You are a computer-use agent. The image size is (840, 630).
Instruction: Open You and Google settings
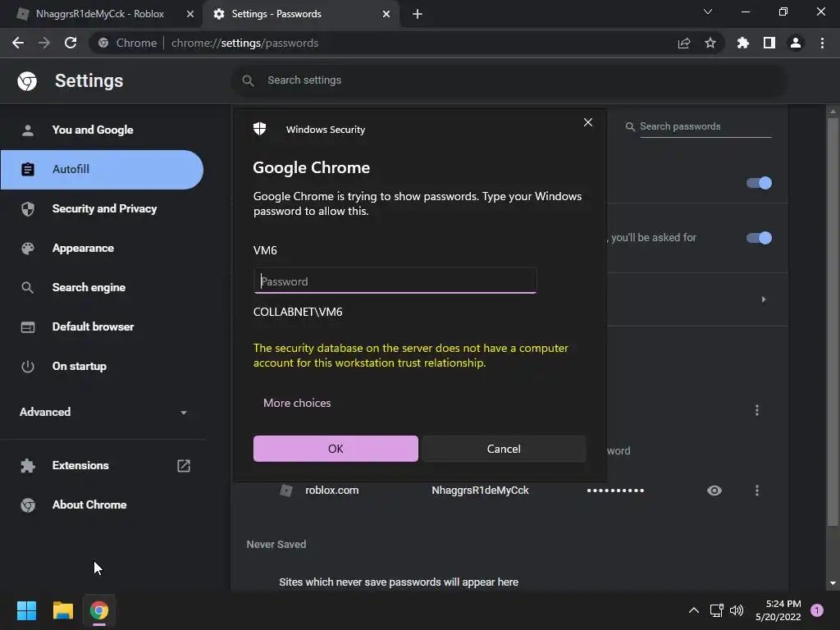(102, 130)
